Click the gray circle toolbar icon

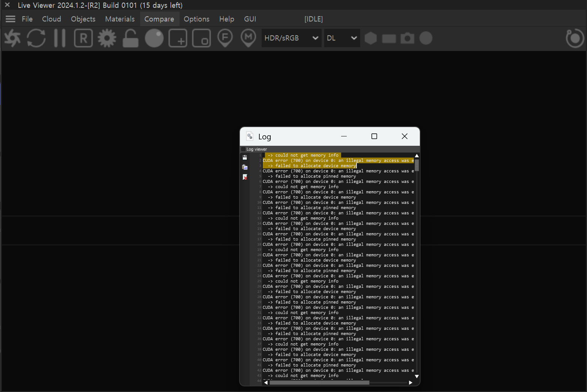426,38
